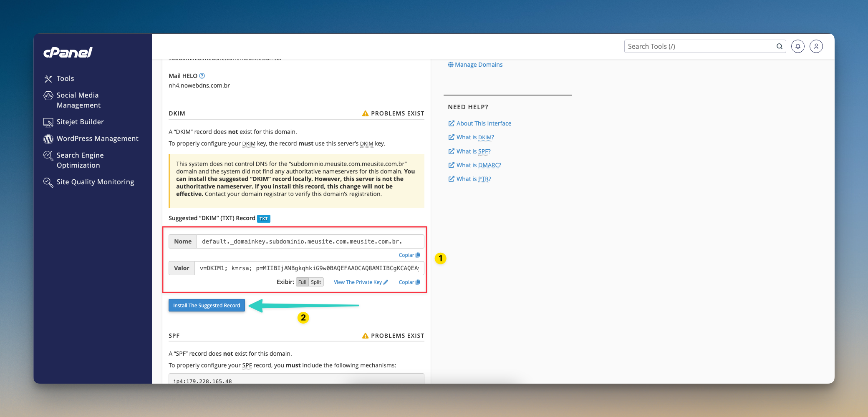Copy the DKIM Valor record
Viewport: 868px width, 417px height.
[409, 282]
